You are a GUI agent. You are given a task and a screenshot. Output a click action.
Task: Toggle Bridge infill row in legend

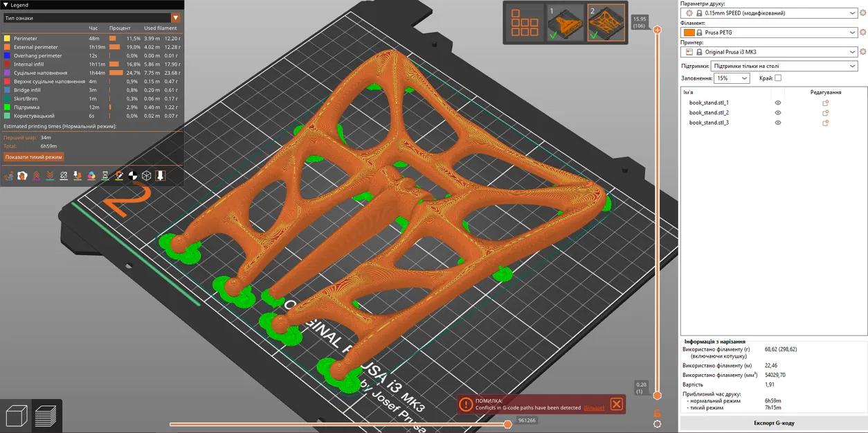(x=92, y=90)
